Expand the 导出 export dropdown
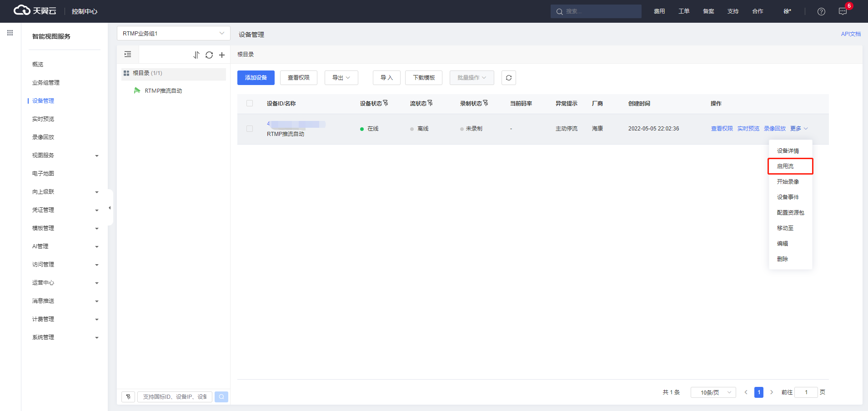This screenshot has height=411, width=868. point(341,78)
